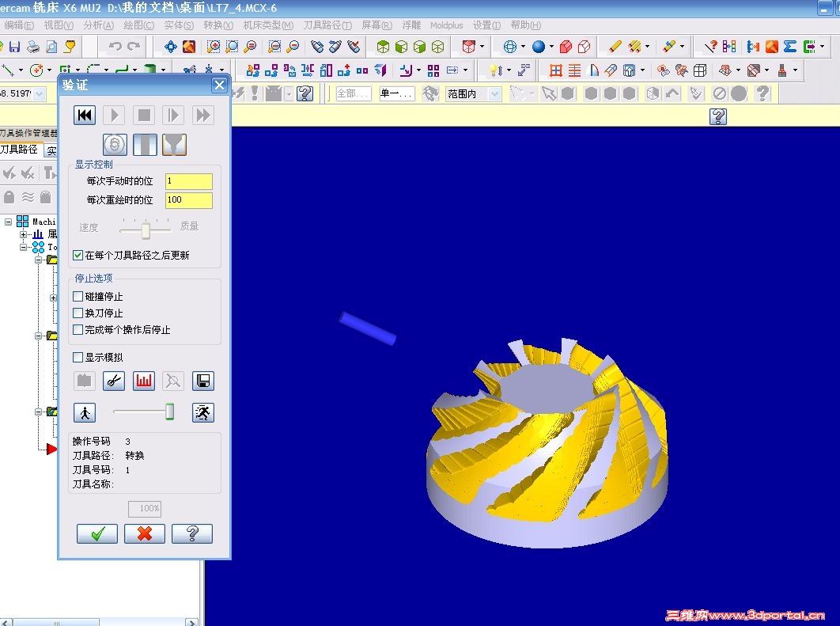Open the 刀具路径(T) menu
Screen dimensions: 840x626
coord(327,25)
